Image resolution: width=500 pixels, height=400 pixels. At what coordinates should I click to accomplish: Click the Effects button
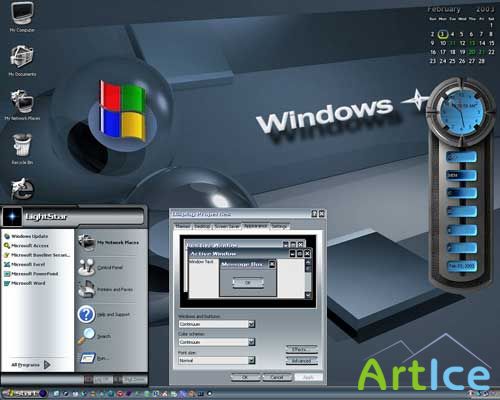(x=301, y=350)
